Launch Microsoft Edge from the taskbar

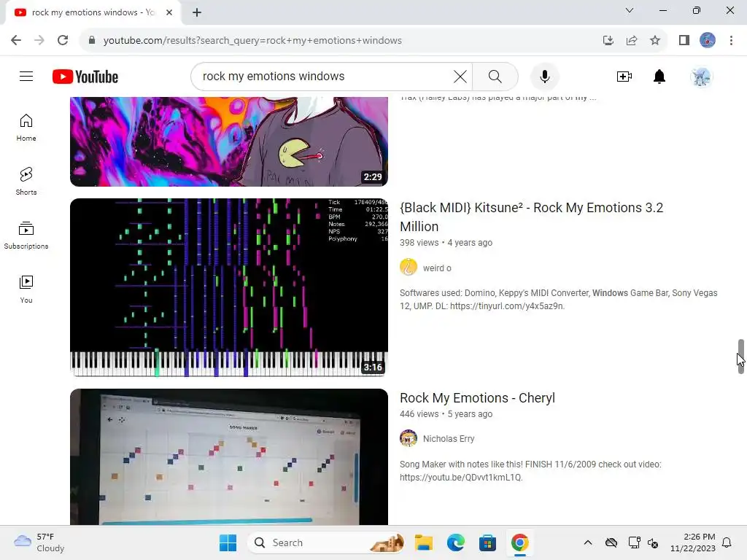click(x=455, y=542)
